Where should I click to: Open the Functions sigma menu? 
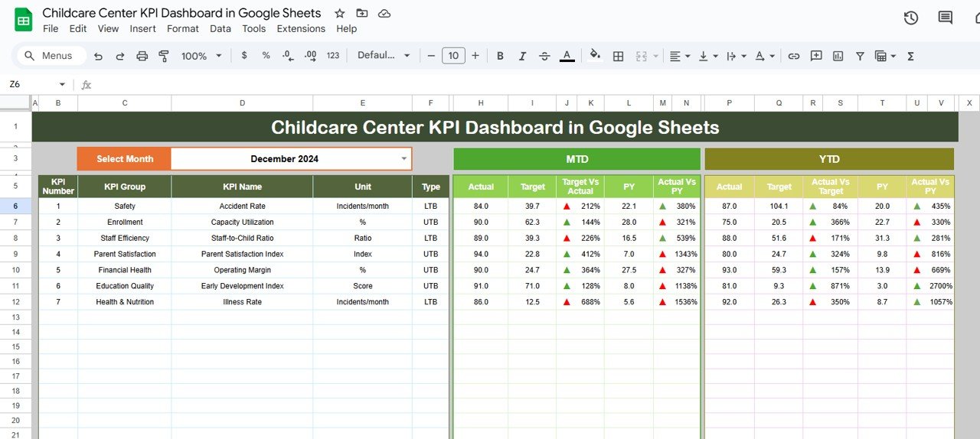click(911, 56)
